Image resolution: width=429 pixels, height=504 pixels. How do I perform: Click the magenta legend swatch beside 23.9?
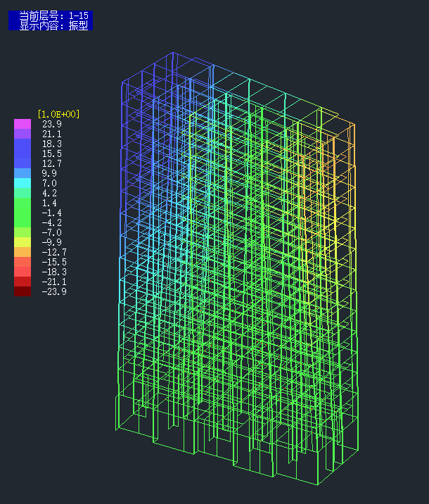tap(23, 124)
